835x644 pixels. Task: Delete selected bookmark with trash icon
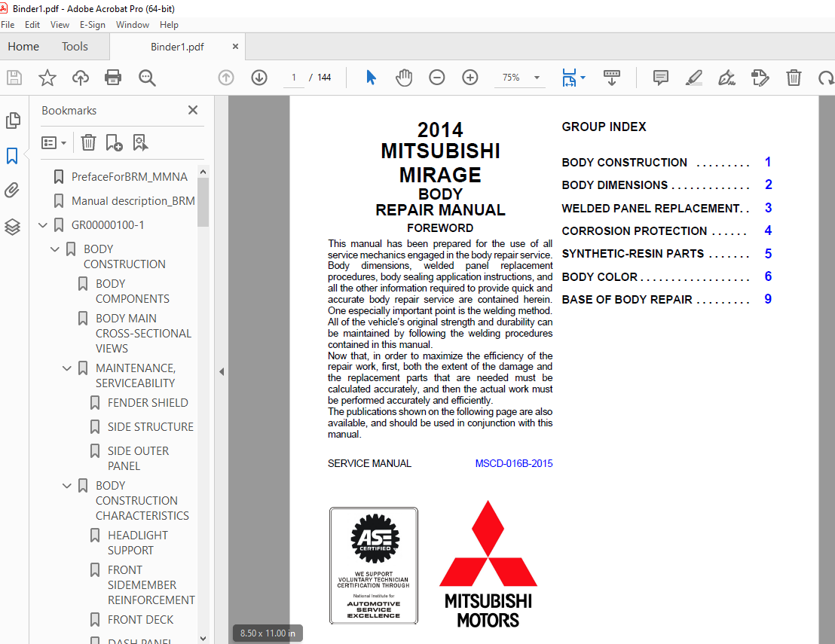[88, 142]
